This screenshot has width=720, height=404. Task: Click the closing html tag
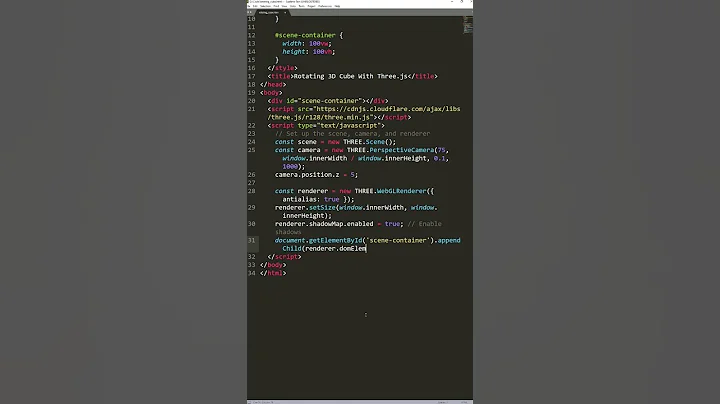pyautogui.click(x=273, y=273)
